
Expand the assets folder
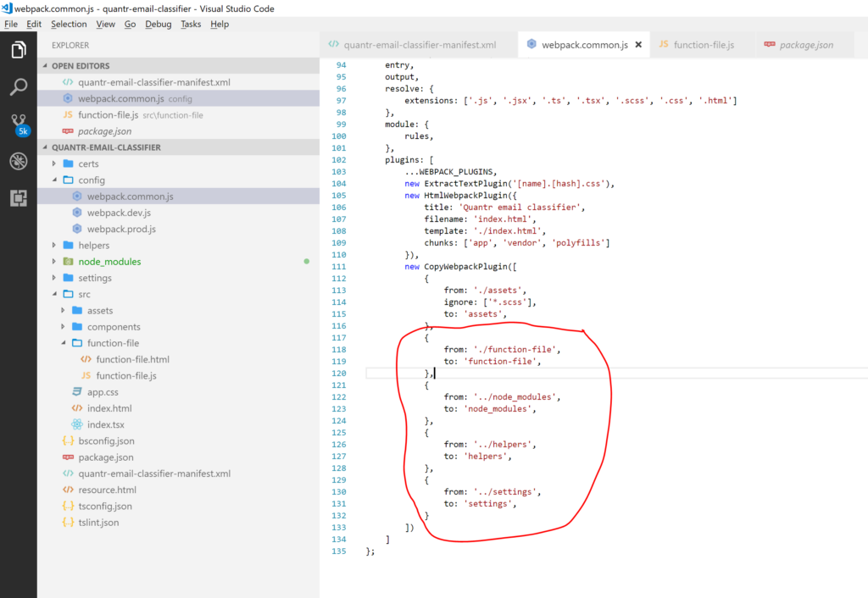pos(63,310)
